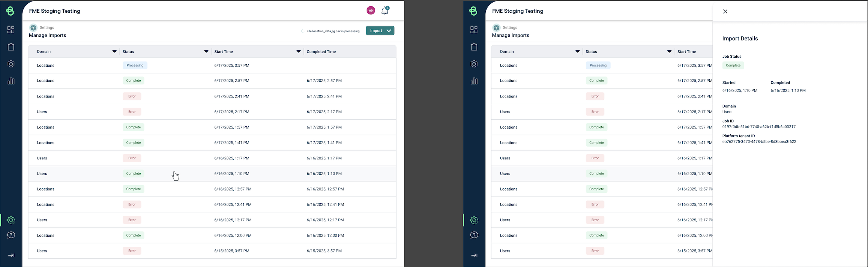Open the clipboard icon in left window sidebar
The image size is (868, 267).
pos(11,47)
